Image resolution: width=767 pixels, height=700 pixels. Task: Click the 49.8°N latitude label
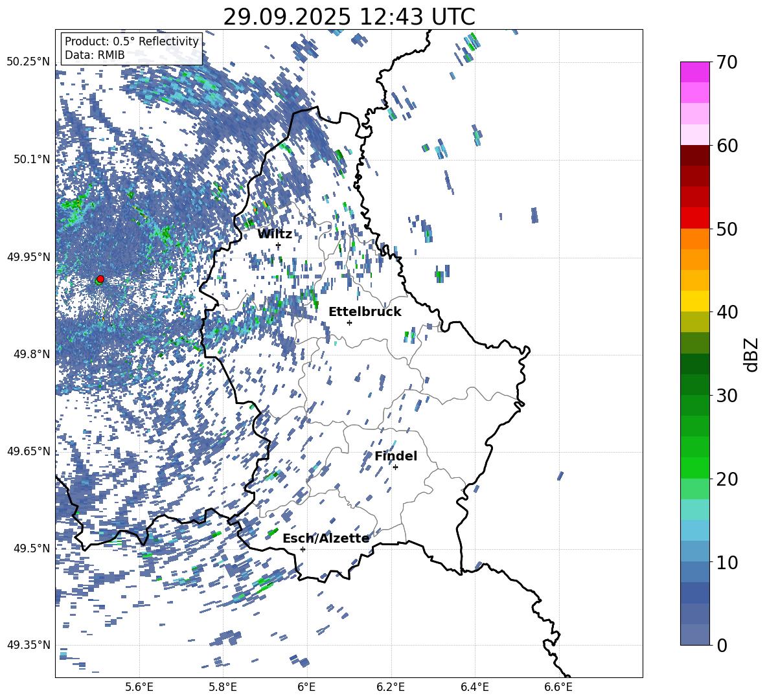click(32, 354)
